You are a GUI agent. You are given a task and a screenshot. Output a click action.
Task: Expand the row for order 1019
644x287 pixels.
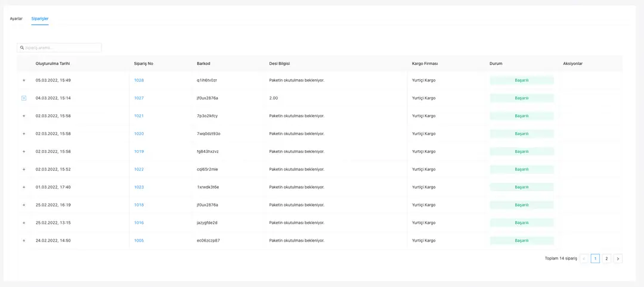pos(24,152)
